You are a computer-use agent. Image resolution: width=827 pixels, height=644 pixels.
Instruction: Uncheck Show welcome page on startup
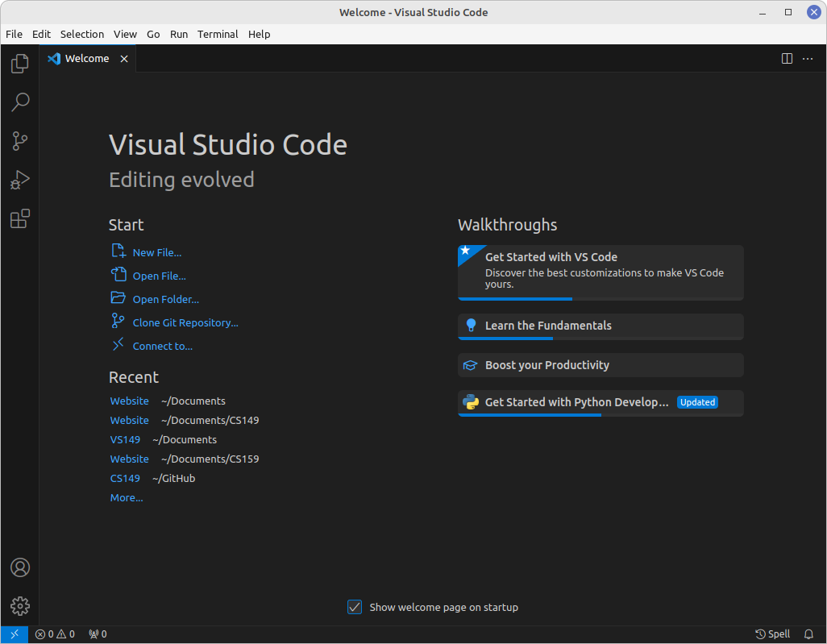pyautogui.click(x=355, y=607)
